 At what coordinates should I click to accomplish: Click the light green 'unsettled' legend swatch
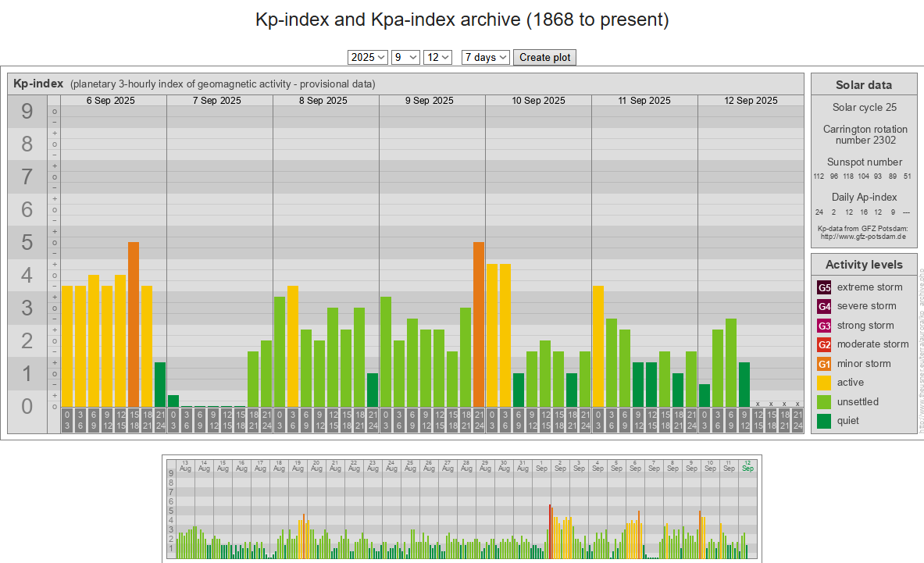tap(824, 402)
